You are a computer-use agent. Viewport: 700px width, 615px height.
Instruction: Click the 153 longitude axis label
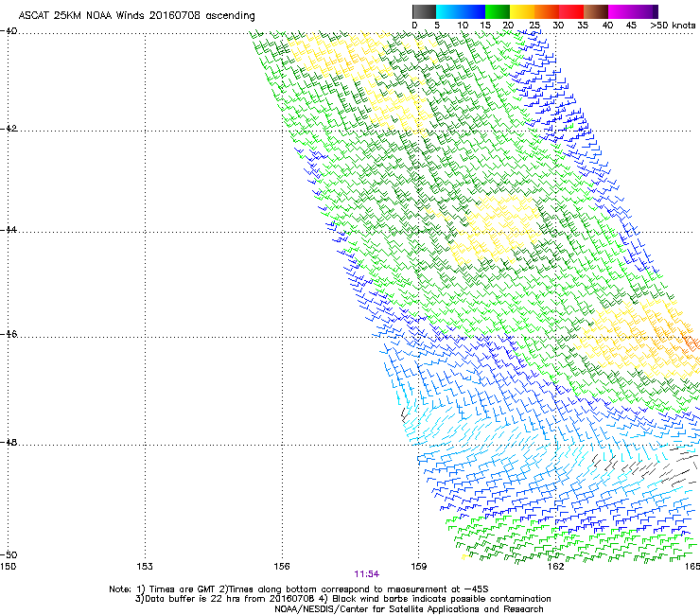pyautogui.click(x=145, y=567)
